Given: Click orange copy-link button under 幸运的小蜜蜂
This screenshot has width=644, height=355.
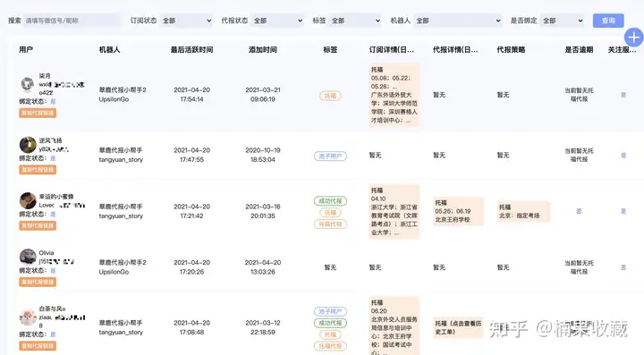Looking at the screenshot, I should coord(38,225).
